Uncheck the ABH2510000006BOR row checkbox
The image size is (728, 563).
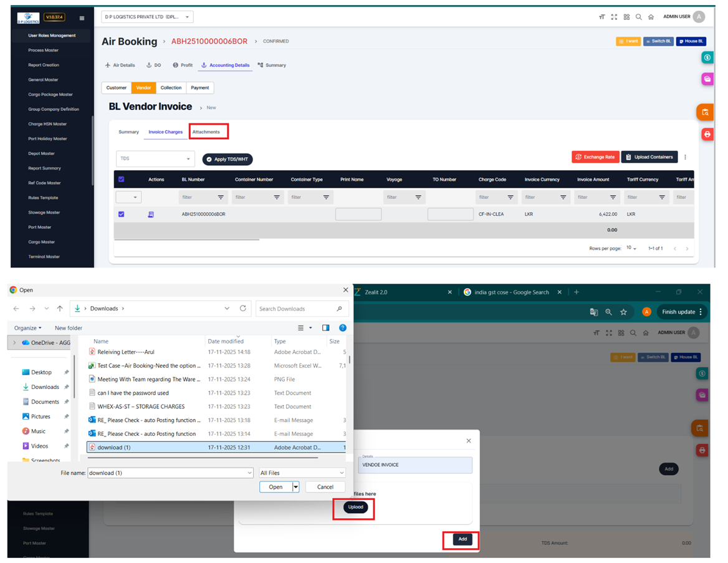point(121,214)
